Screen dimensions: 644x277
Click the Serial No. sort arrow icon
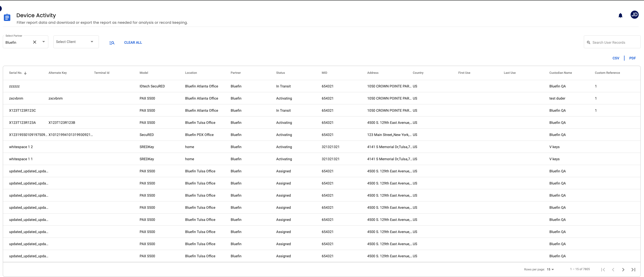tap(25, 73)
